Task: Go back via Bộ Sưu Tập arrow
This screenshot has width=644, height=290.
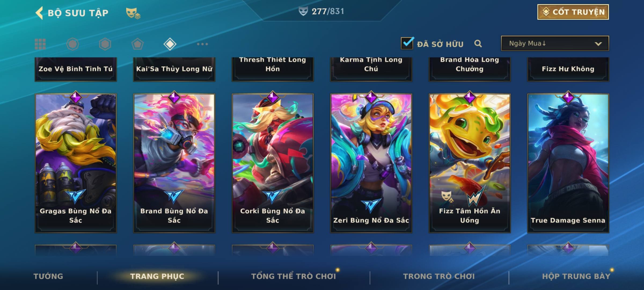Action: pos(39,13)
